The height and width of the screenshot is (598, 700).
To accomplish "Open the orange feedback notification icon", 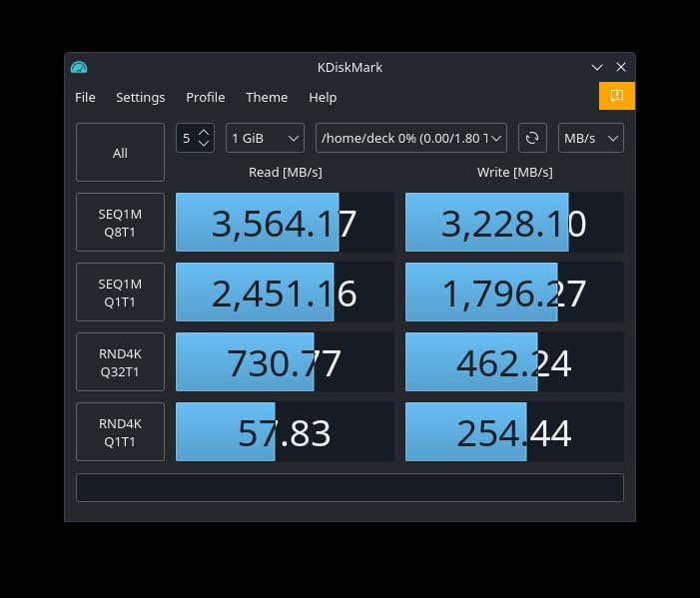I will coord(617,96).
